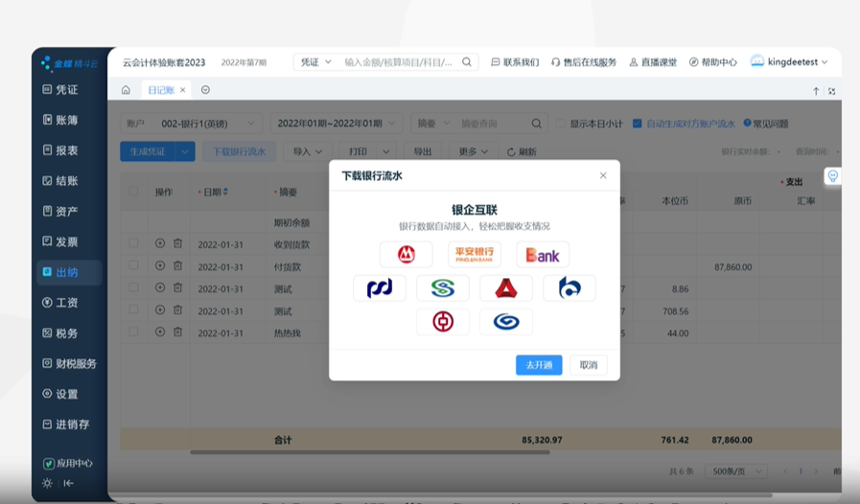The width and height of the screenshot is (860, 504).
Task: Select the China Merchants Bank logo
Action: (x=406, y=255)
